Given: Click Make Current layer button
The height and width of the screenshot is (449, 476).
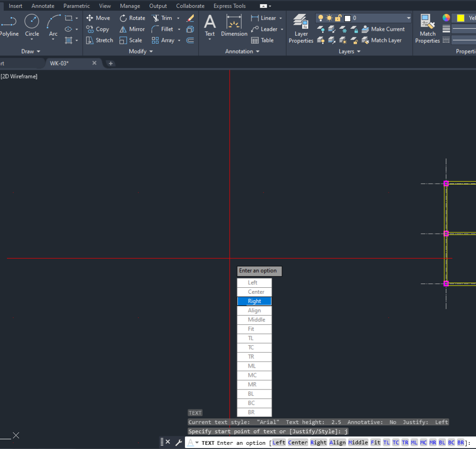Looking at the screenshot, I should tap(383, 29).
